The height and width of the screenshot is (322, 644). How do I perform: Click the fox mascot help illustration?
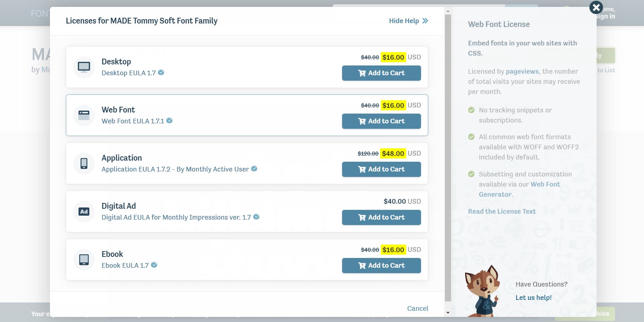click(482, 291)
